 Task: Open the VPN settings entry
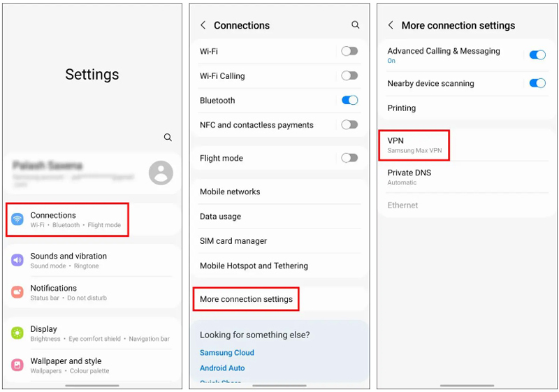click(x=414, y=145)
